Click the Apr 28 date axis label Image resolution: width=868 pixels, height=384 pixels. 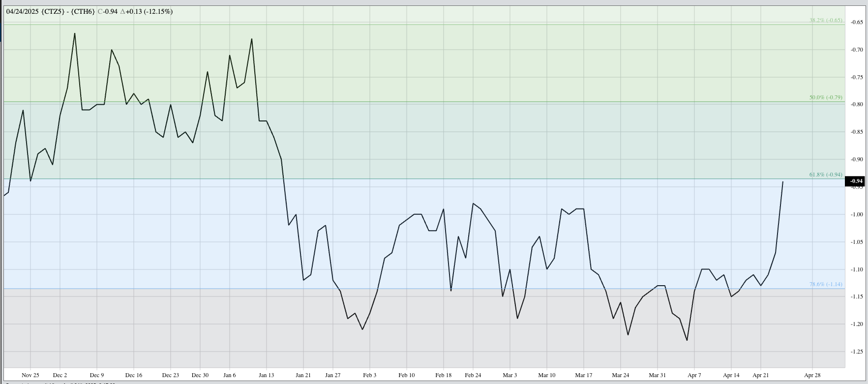click(x=812, y=375)
